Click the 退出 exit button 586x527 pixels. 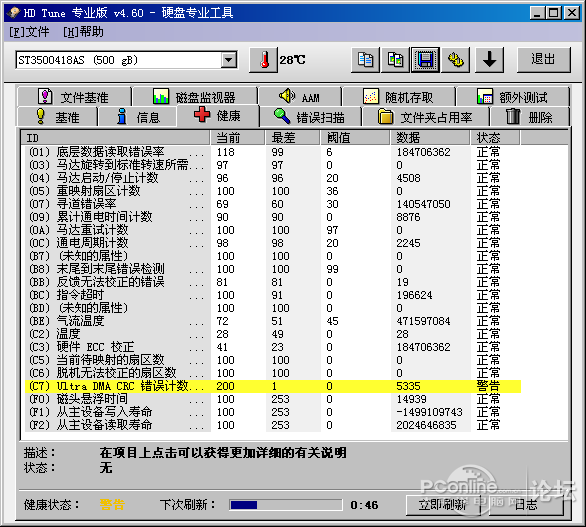point(543,60)
